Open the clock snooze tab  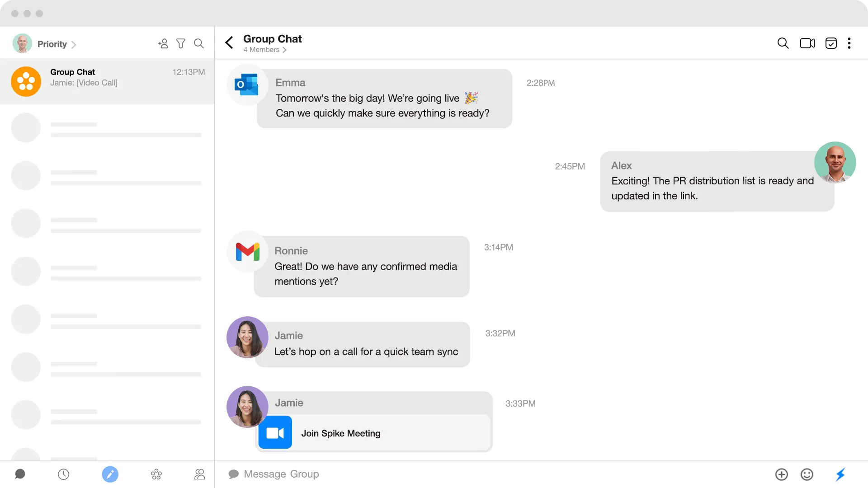point(64,474)
